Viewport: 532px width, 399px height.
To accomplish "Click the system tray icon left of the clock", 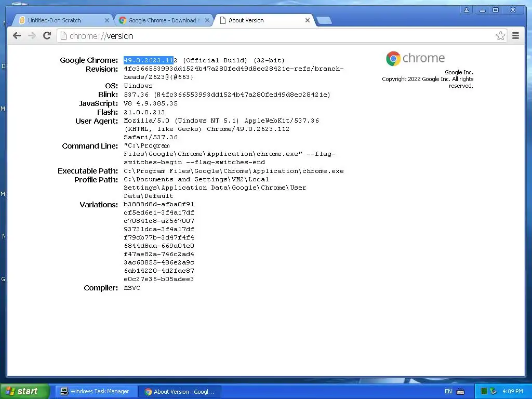I will click(x=494, y=391).
